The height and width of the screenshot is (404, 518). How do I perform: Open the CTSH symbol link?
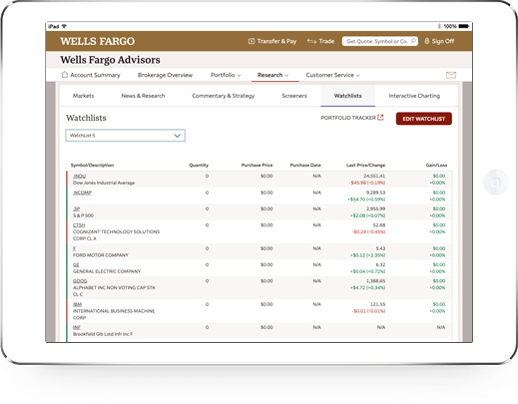(x=79, y=225)
